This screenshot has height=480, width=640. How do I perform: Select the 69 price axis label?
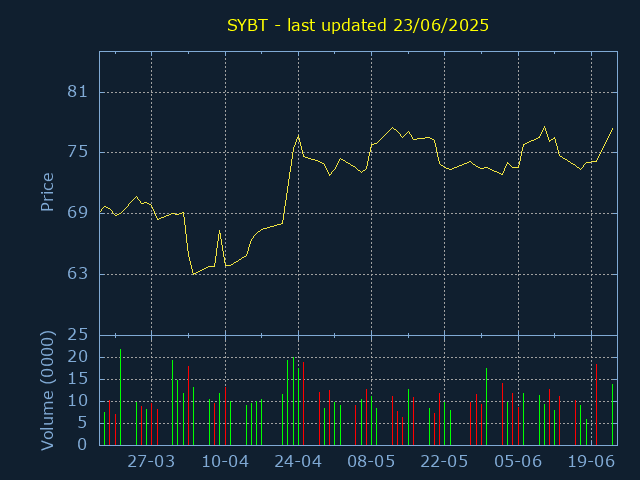point(78,212)
